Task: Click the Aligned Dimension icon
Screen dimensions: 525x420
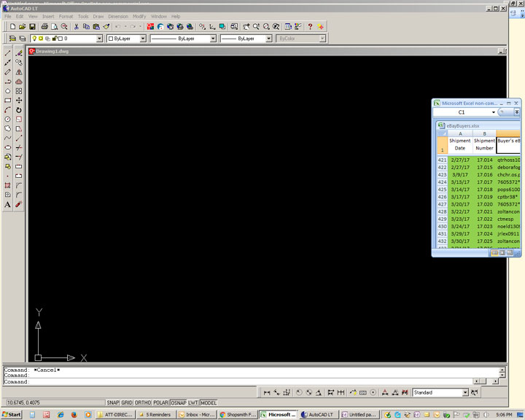Action: (x=276, y=392)
